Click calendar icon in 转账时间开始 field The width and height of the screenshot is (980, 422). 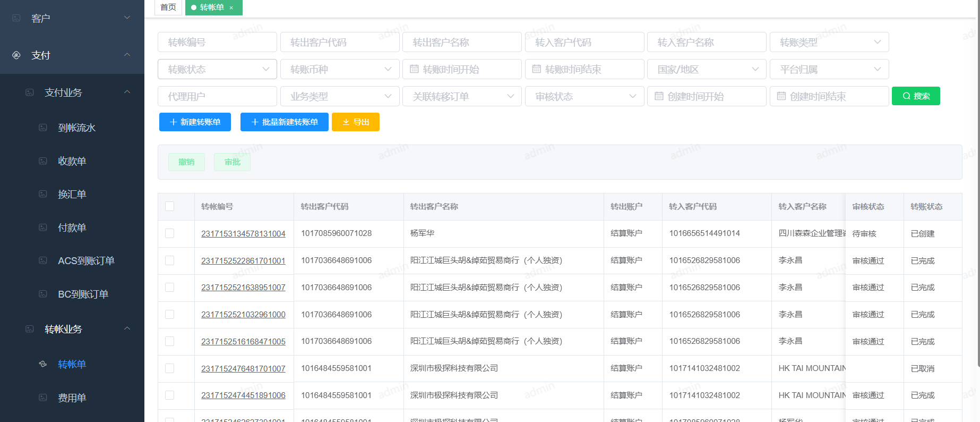pyautogui.click(x=414, y=69)
